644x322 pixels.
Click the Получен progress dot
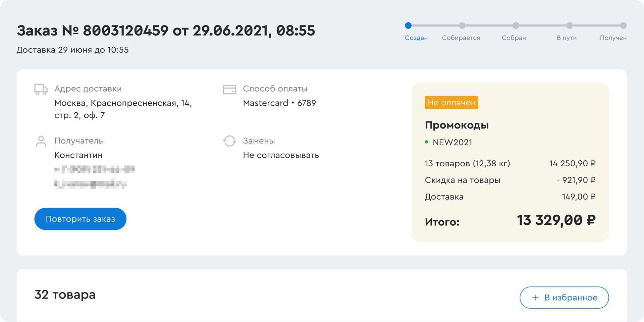click(624, 25)
